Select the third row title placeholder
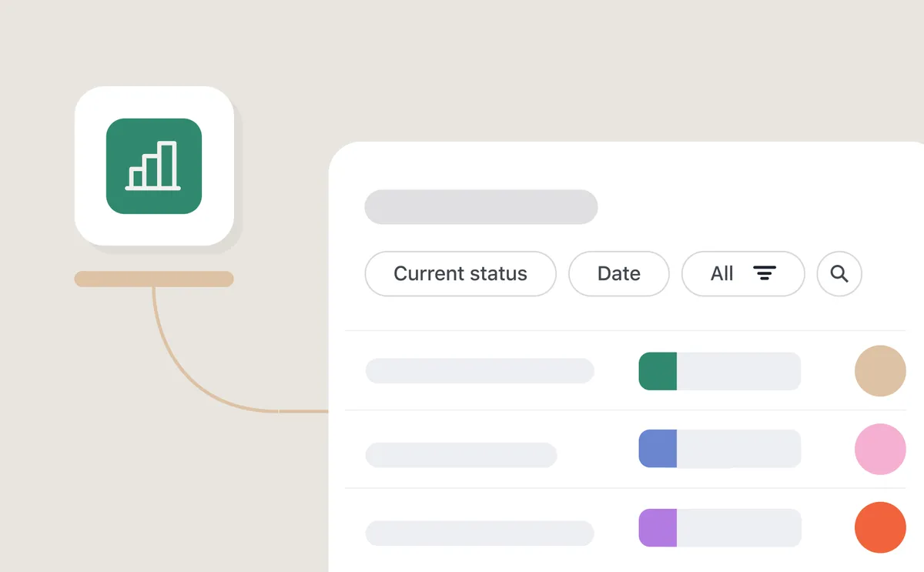 coord(480,534)
